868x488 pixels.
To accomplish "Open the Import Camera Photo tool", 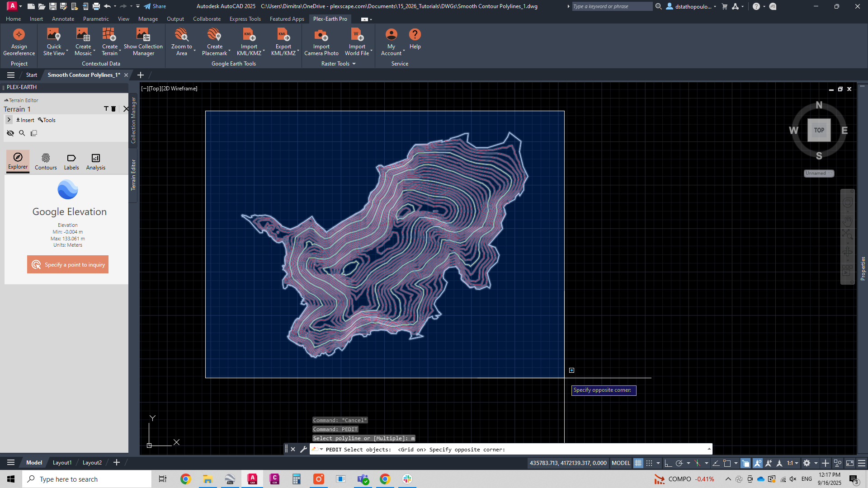I will 321,42.
